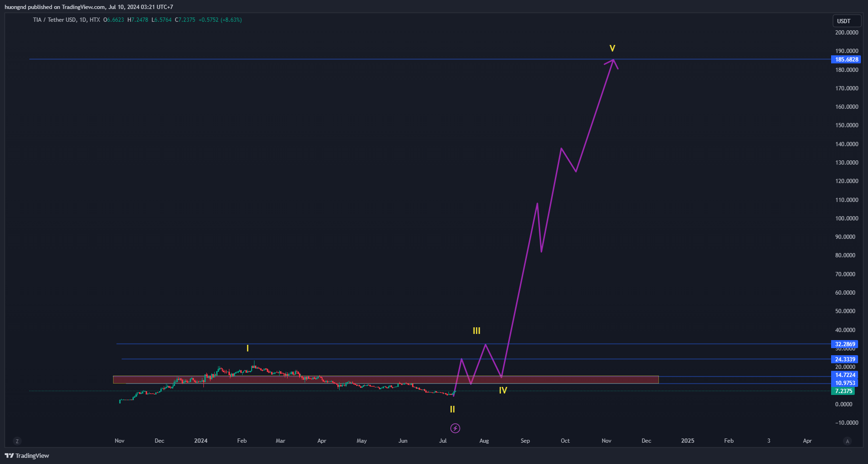Click the Apr label at far right of time axis

(x=807, y=441)
